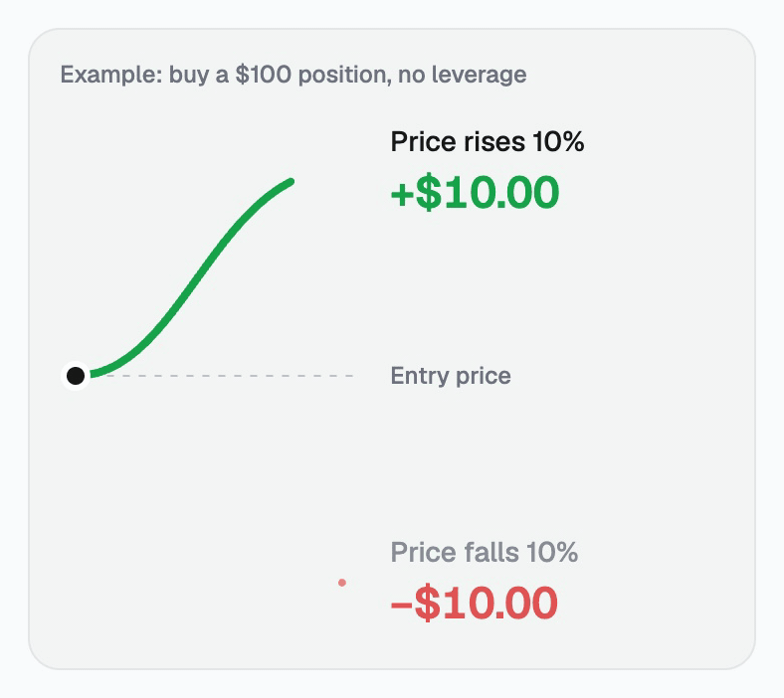The width and height of the screenshot is (784, 698).
Task: Click "10%" in the Price falls label
Action: pos(552,553)
